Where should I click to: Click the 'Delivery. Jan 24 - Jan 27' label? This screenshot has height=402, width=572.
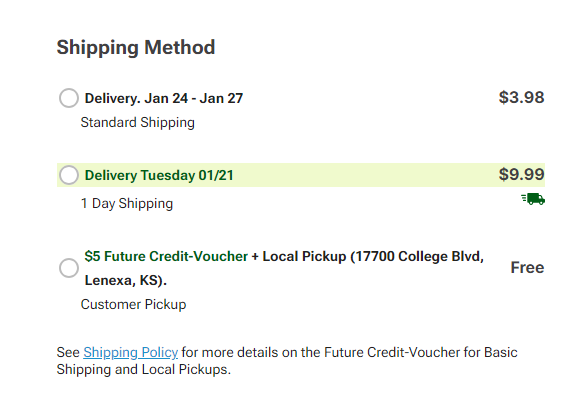pyautogui.click(x=164, y=98)
